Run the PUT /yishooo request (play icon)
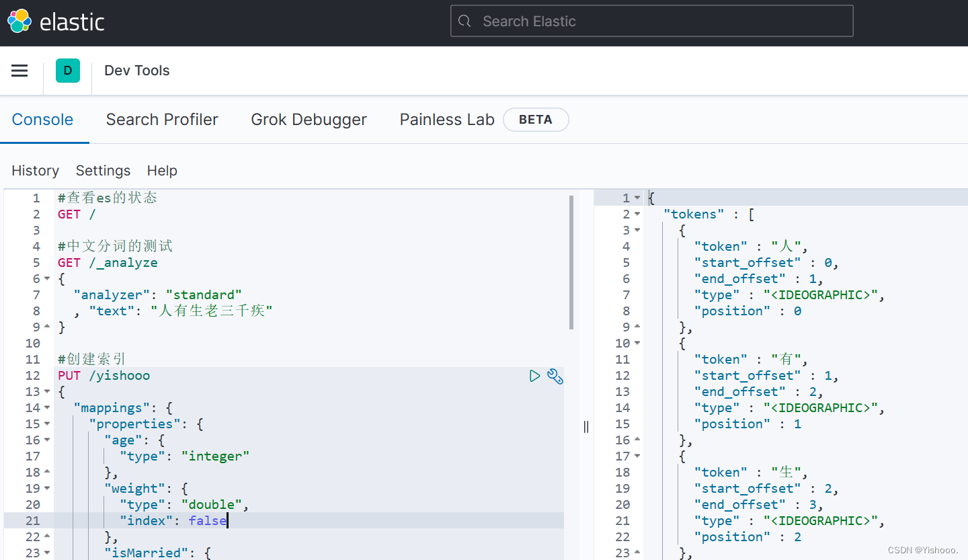The image size is (968, 560). point(534,376)
